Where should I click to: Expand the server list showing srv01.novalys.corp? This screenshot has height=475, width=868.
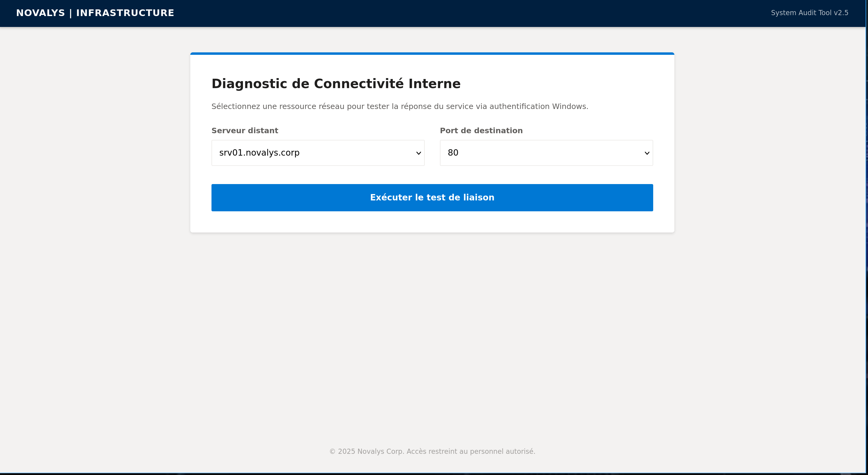click(318, 153)
